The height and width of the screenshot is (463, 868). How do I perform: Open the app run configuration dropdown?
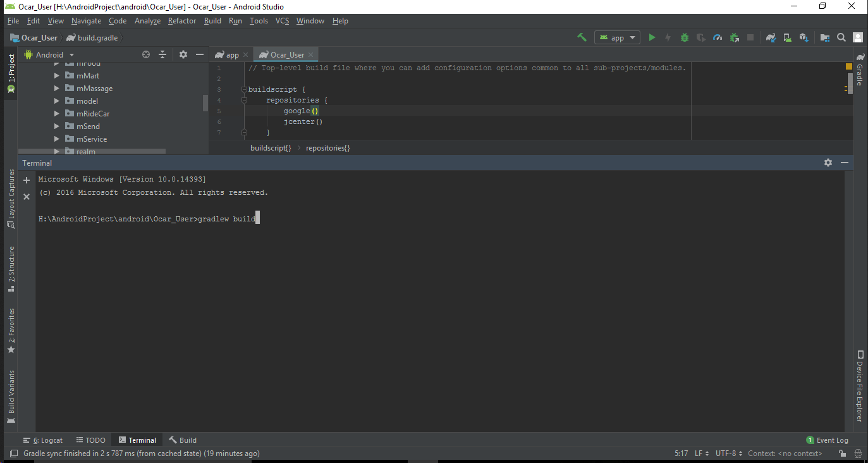[617, 37]
